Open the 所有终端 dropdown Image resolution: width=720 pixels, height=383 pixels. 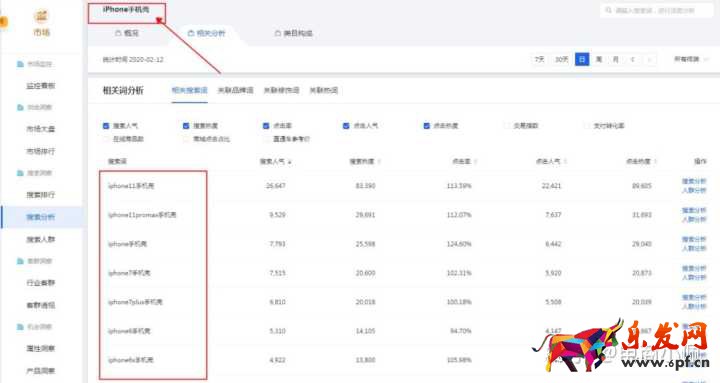click(x=691, y=59)
